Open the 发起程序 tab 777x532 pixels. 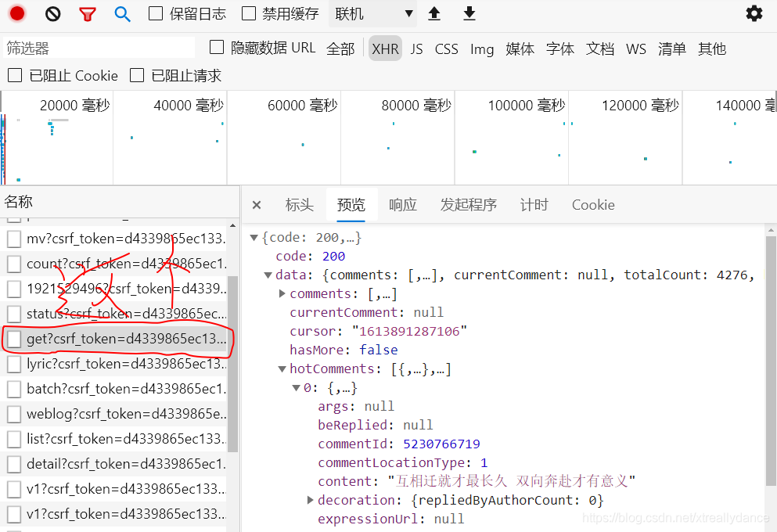pos(468,204)
